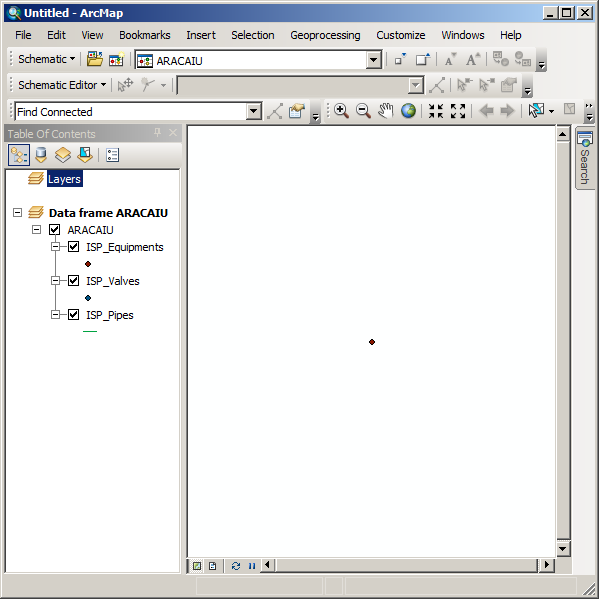Screen dimensions: 599x599
Task: Collapse the ISP_Valves legend
Action: tap(55, 280)
